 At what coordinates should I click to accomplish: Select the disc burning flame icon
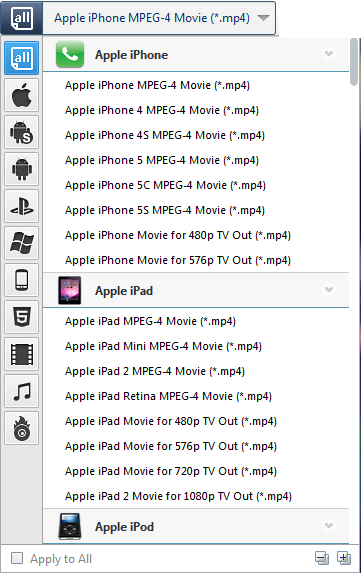[22, 428]
